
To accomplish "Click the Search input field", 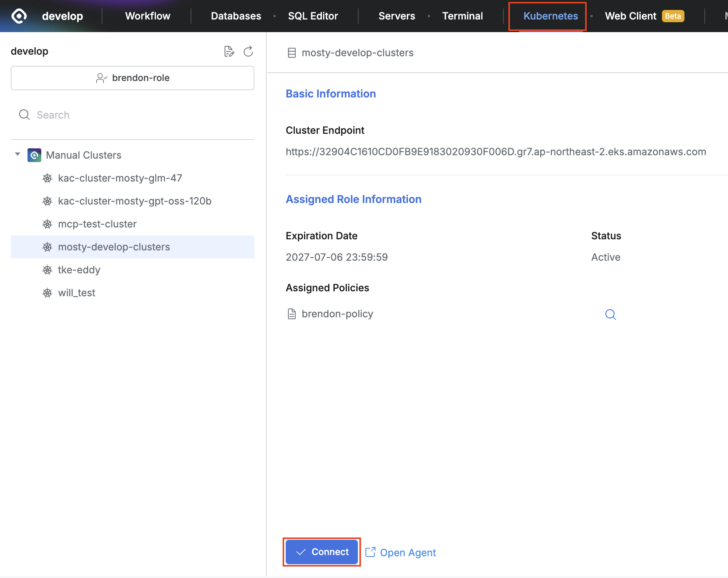I will pyautogui.click(x=133, y=115).
